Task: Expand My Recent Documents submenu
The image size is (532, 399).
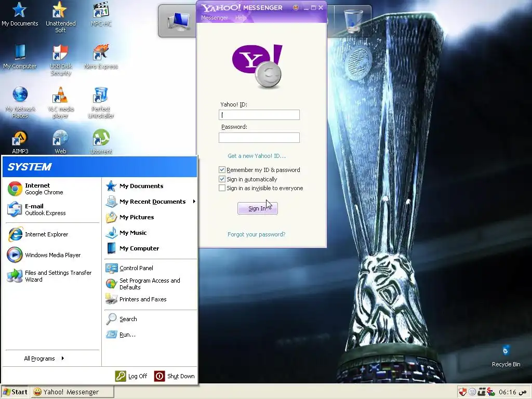Action: click(151, 202)
